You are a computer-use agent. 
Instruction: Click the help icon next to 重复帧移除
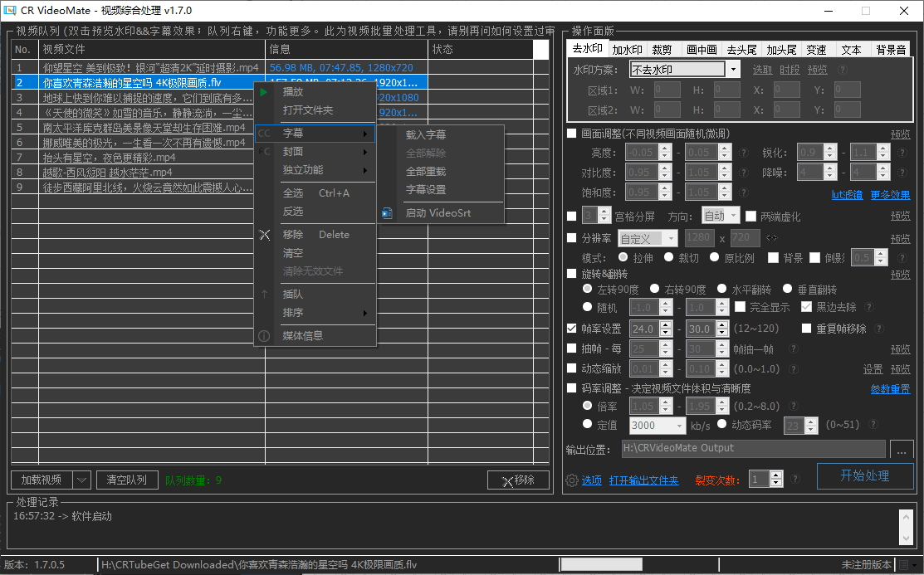878,329
